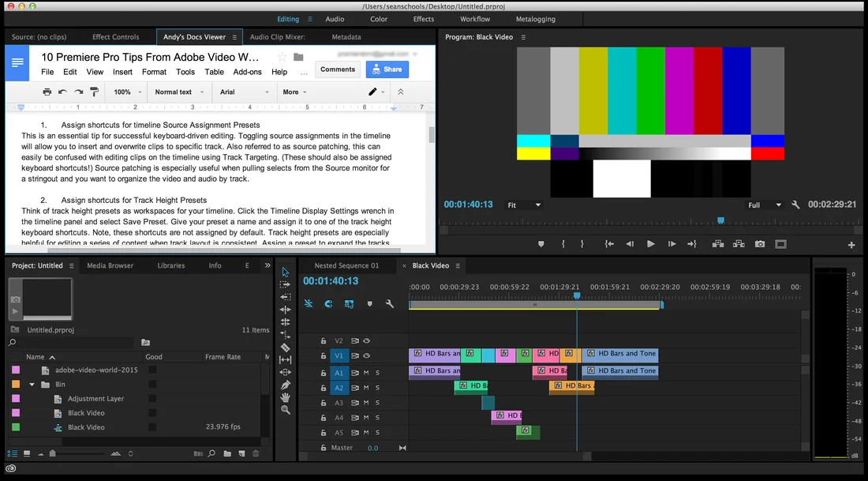Solo audio track A2
Viewport: 868px width, 481px height.
tap(377, 388)
